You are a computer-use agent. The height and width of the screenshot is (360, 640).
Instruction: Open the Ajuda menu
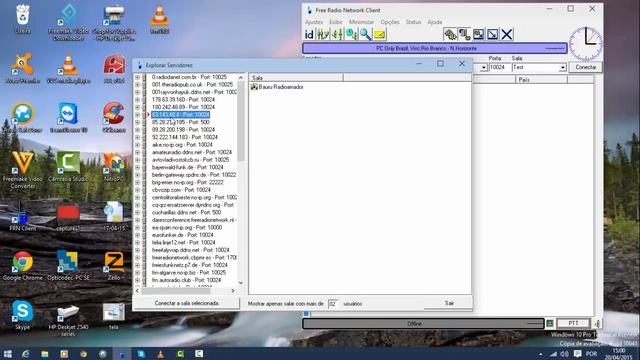click(435, 22)
